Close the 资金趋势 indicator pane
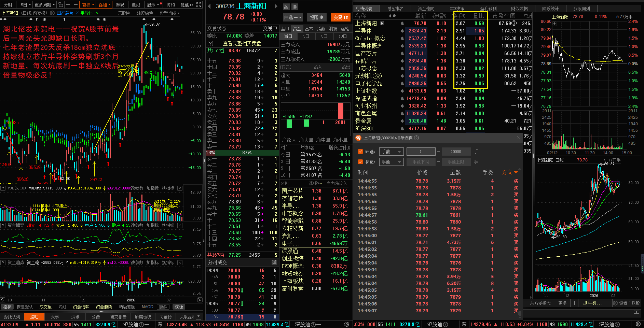Viewport: 644px width, 328px height. [180, 262]
